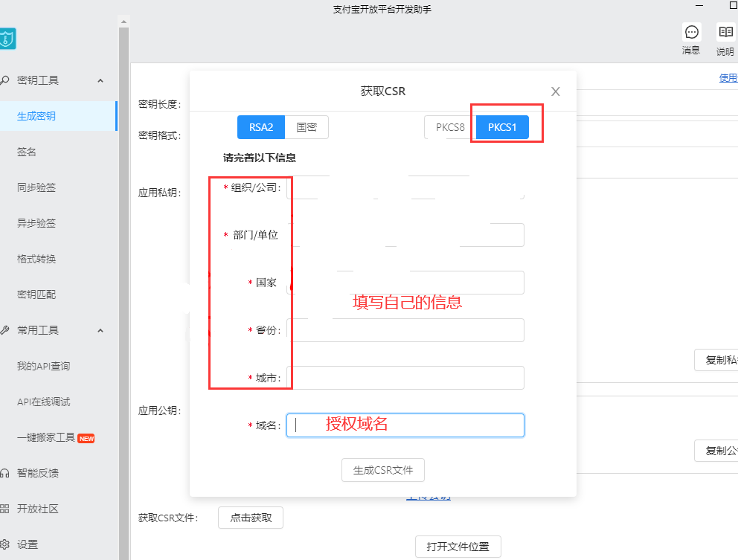Click the copy public key button
This screenshot has width=738, height=560.
[716, 451]
